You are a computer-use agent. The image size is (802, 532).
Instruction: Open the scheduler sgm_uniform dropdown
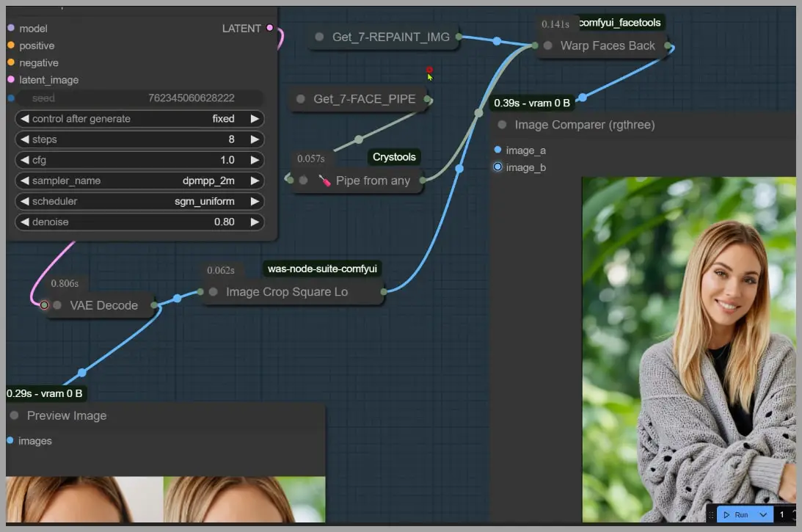click(x=139, y=201)
